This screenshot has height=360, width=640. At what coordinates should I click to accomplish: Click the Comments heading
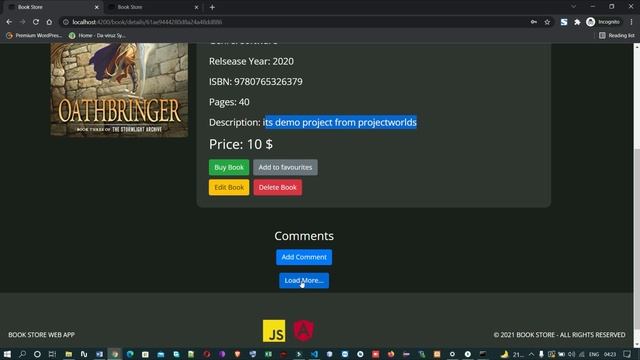pos(304,236)
